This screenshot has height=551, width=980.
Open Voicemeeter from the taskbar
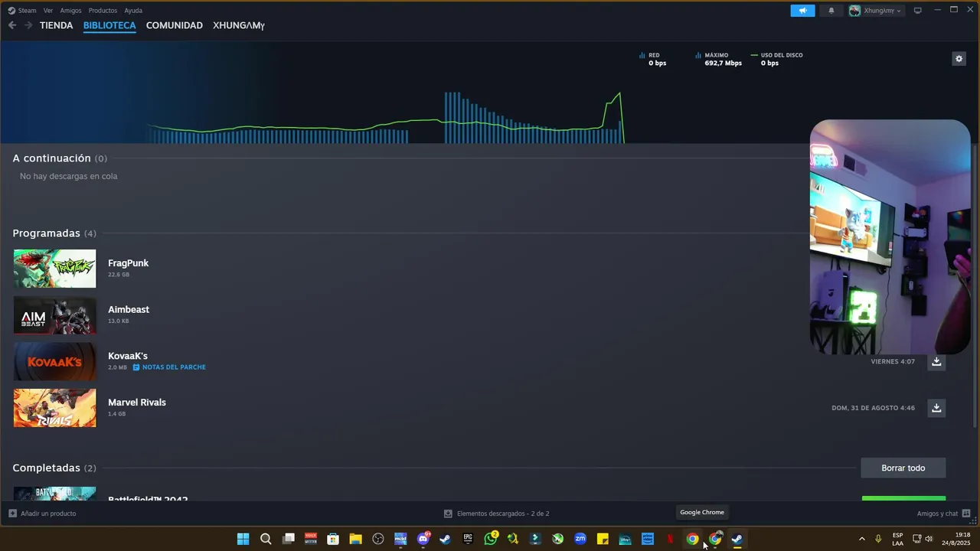(311, 539)
